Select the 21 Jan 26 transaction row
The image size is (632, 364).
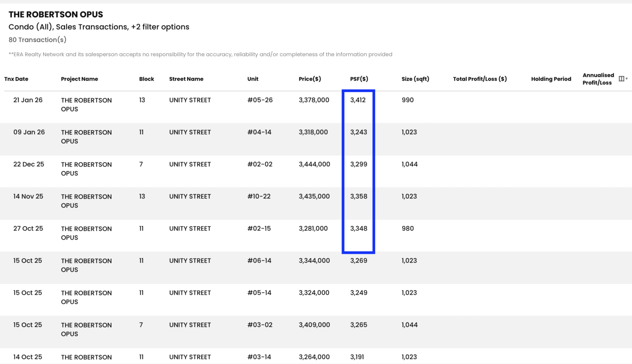pos(316,107)
